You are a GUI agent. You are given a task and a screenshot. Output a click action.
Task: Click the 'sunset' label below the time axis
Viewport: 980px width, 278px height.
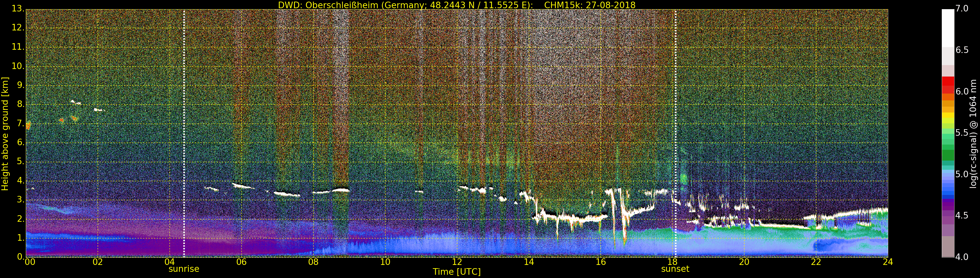[675, 269]
